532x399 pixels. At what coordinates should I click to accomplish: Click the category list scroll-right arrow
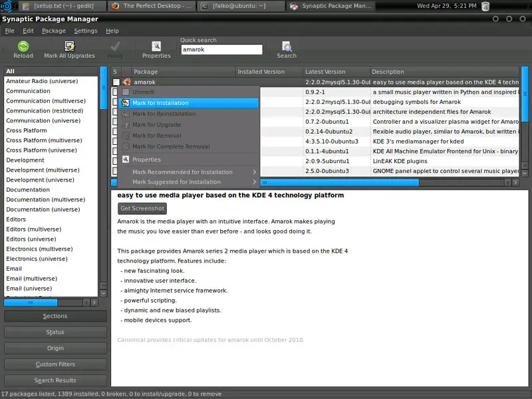point(94,303)
